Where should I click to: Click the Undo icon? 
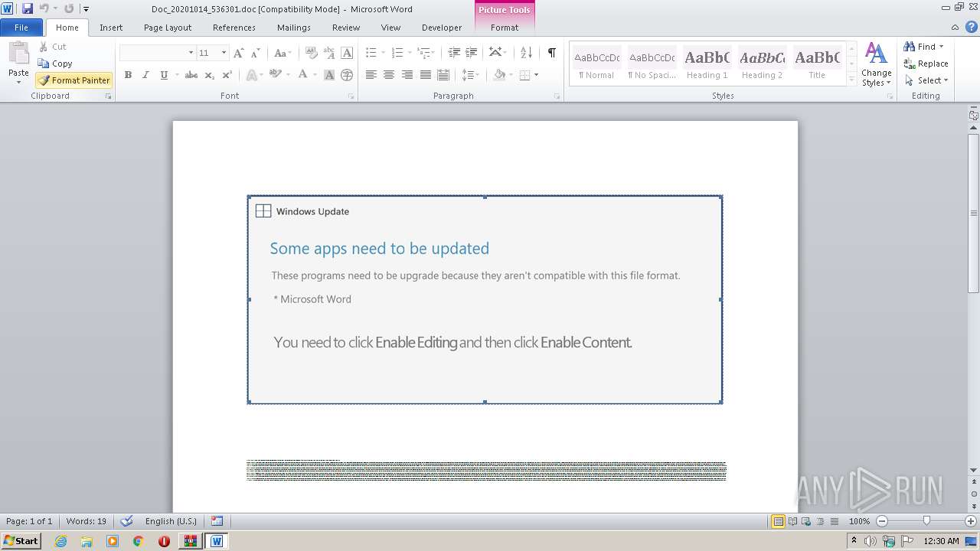coord(44,8)
